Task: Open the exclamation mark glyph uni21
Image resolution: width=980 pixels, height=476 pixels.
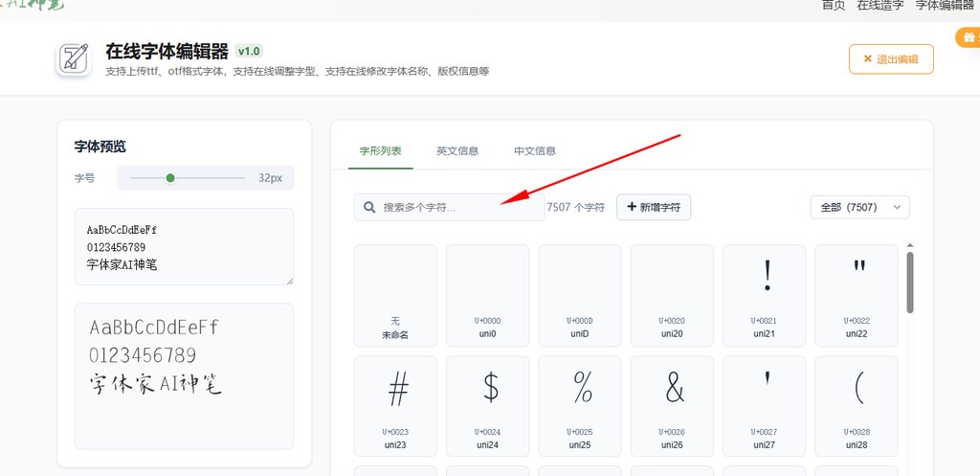Action: pyautogui.click(x=764, y=295)
